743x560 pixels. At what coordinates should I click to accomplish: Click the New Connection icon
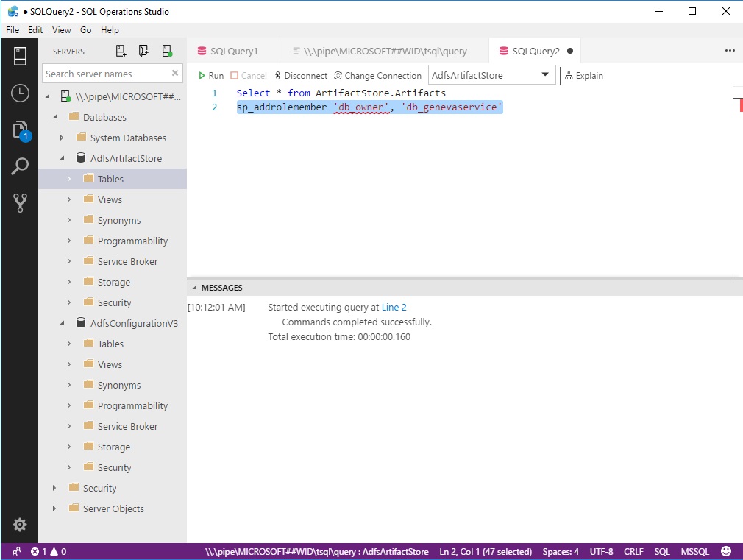(121, 51)
